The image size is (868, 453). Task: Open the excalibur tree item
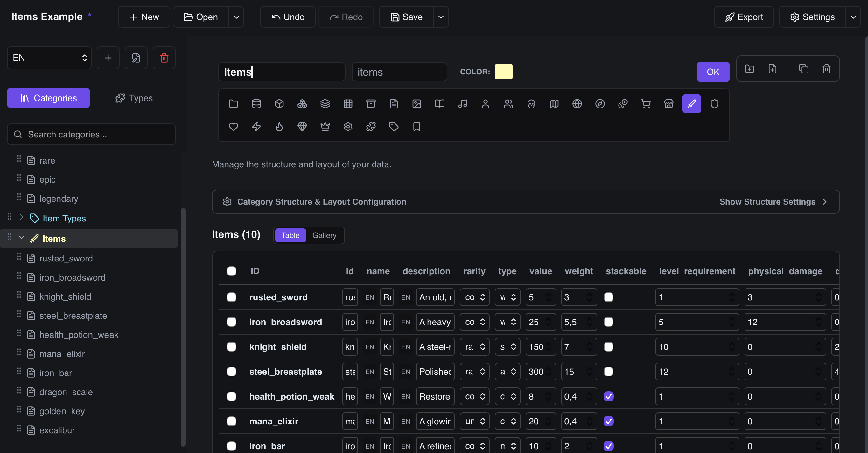point(57,430)
